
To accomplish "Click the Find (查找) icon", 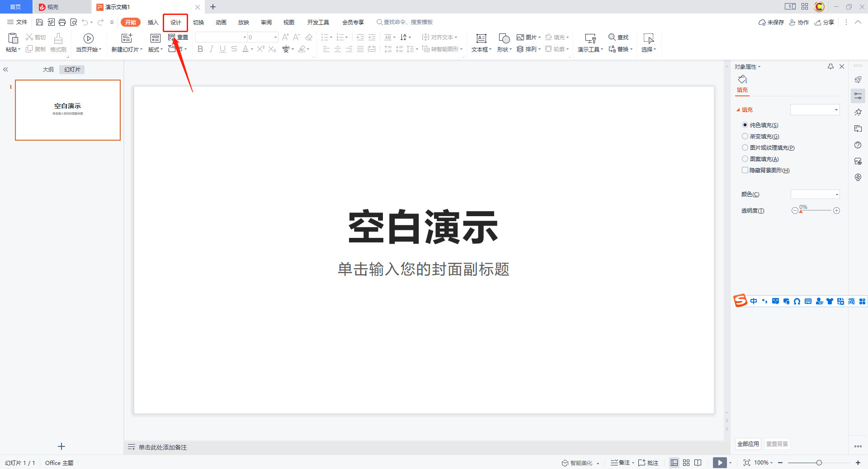I will pyautogui.click(x=612, y=37).
